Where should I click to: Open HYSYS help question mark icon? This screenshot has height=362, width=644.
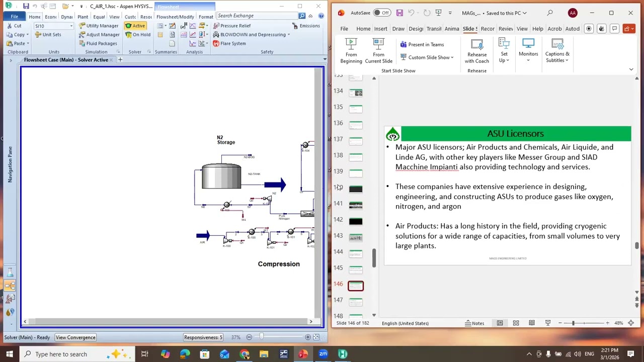pos(321,16)
